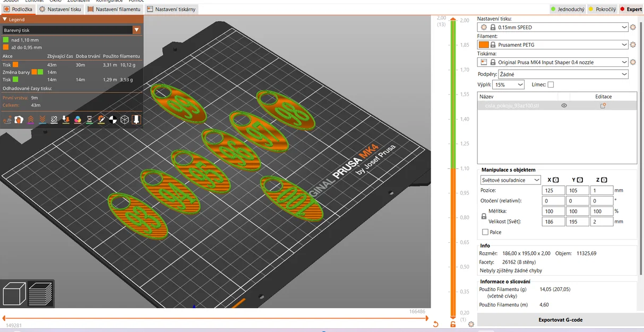Image resolution: width=644 pixels, height=332 pixels.
Task: Enable the Palce inches checkbox
Action: tap(485, 232)
